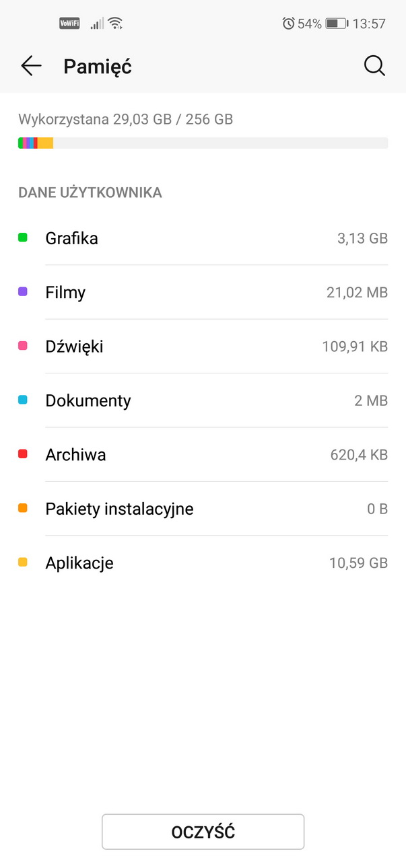The height and width of the screenshot is (868, 406).
Task: Tap the green Grafika color dot
Action: (23, 238)
